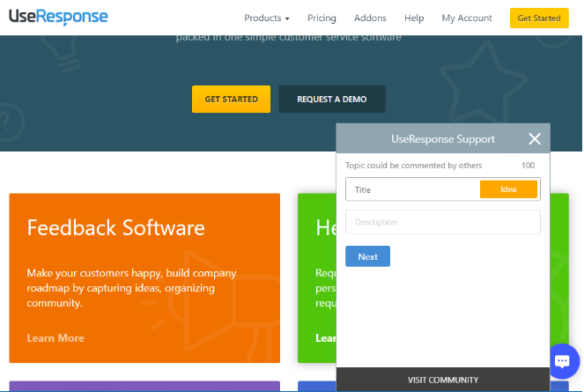Image resolution: width=584 pixels, height=392 pixels.
Task: Click Learn More on Feedback Software card
Action: pos(55,338)
